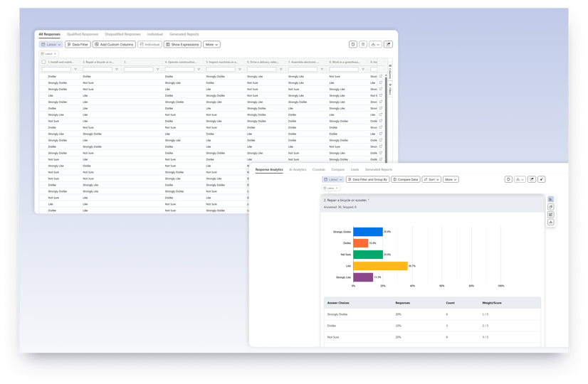The height and width of the screenshot is (384, 588).
Task: Expand the More menu in responses toolbar
Action: point(211,44)
